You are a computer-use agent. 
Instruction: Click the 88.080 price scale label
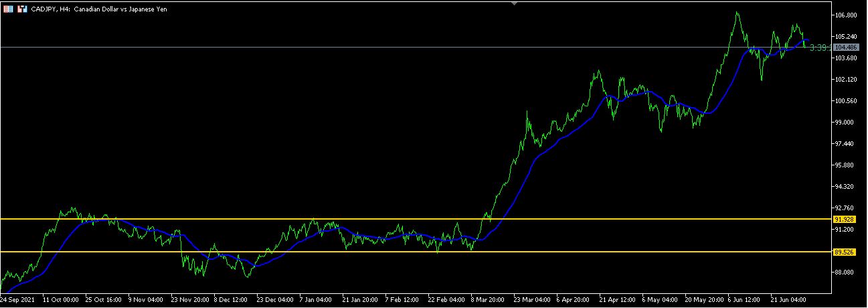point(845,273)
